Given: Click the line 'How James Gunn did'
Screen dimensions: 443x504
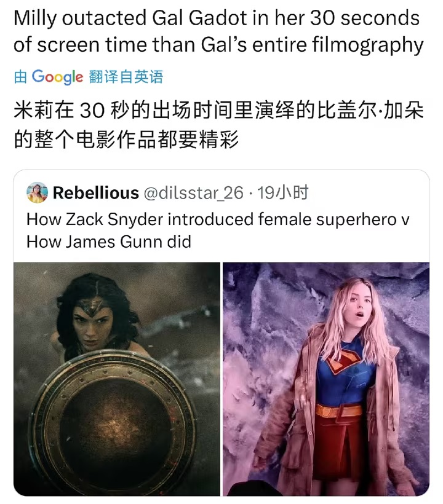Looking at the screenshot, I should pyautogui.click(x=109, y=242).
